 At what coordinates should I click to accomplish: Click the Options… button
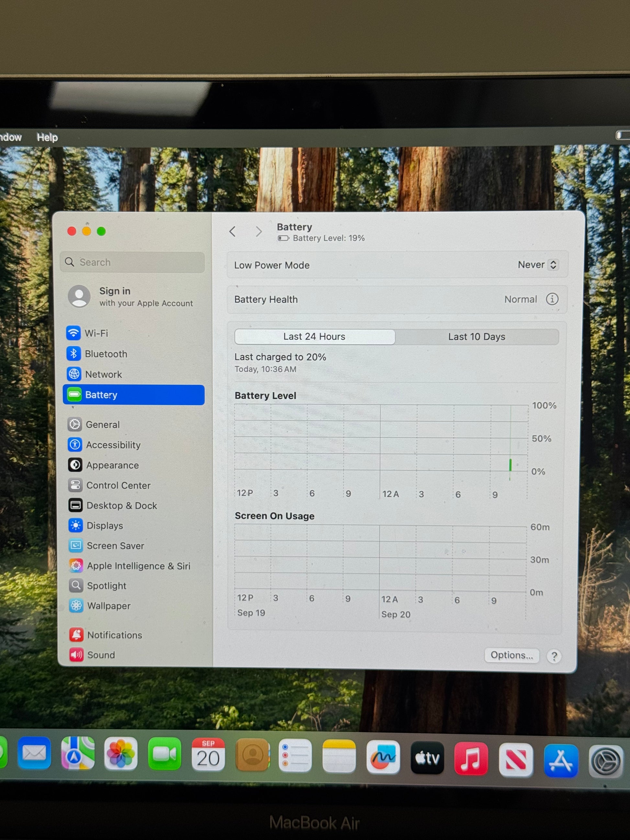point(512,655)
